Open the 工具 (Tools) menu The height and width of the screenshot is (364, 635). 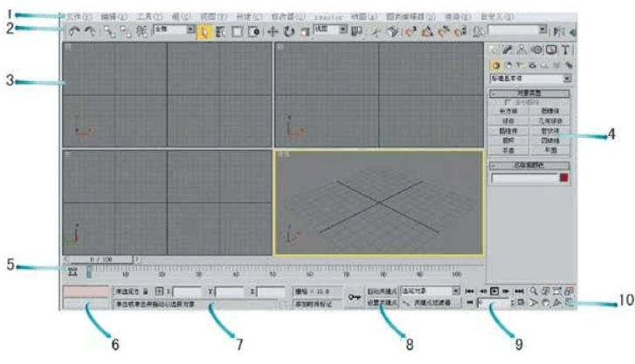click(x=149, y=17)
